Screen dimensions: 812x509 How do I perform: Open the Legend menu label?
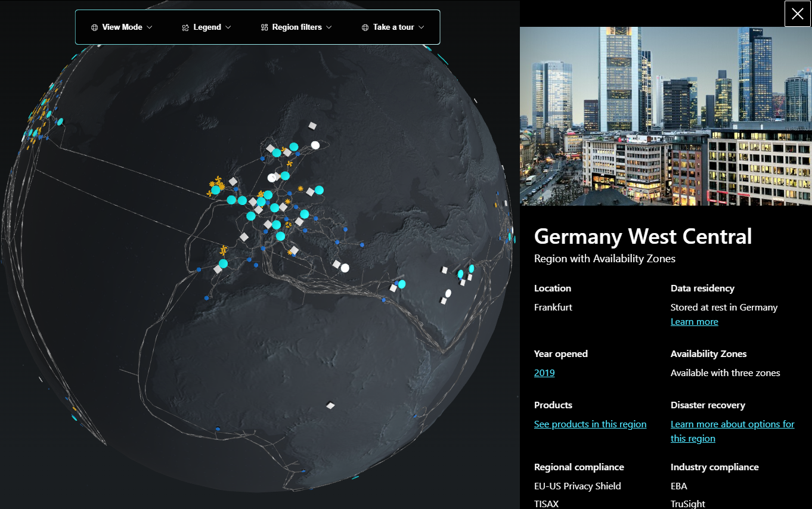click(x=207, y=27)
